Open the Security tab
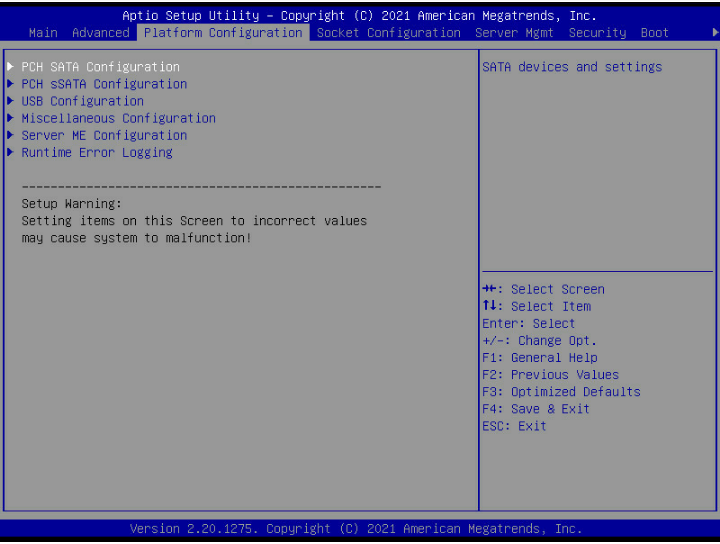The image size is (720, 544). point(597,33)
